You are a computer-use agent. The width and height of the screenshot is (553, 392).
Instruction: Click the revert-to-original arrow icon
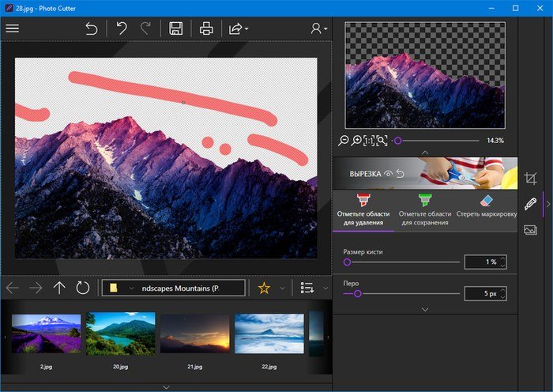92,28
